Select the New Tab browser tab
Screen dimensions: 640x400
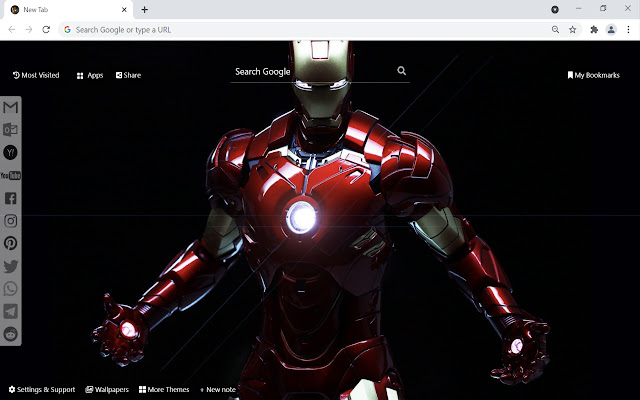click(68, 10)
